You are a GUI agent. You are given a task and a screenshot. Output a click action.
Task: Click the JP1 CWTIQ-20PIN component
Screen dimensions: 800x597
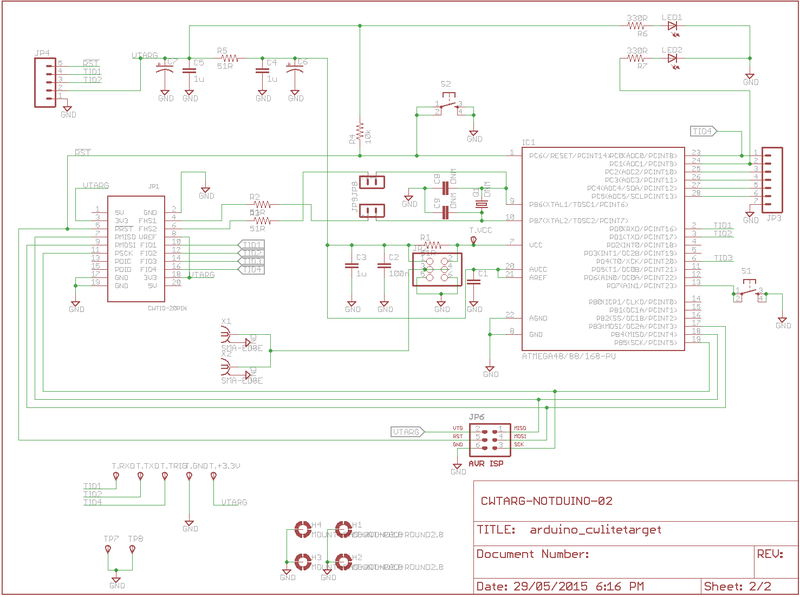(x=135, y=250)
